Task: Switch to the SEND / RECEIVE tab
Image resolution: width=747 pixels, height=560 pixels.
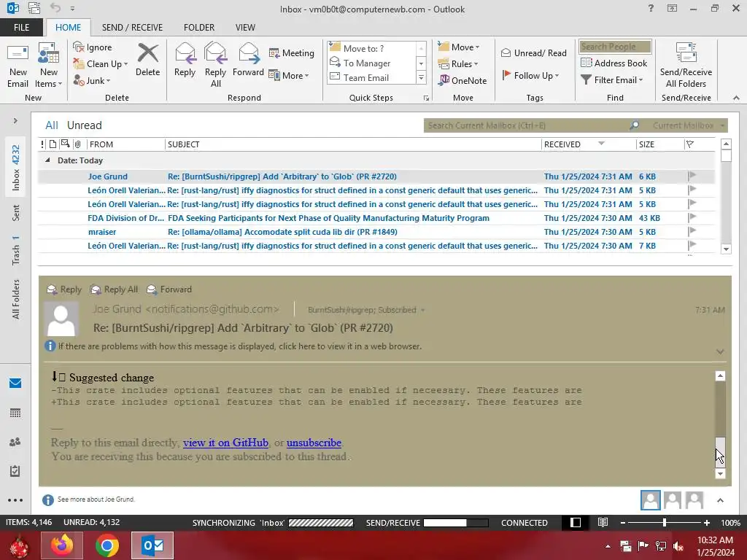Action: pyautogui.click(x=133, y=28)
